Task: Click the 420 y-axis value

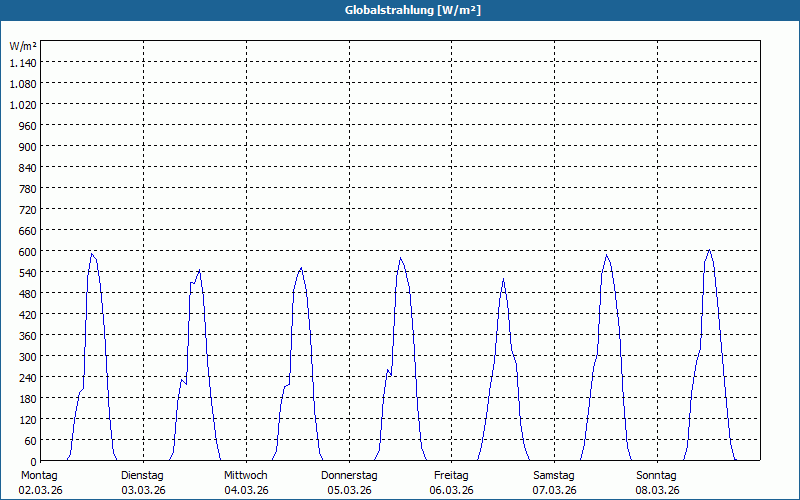Action: pyautogui.click(x=28, y=315)
